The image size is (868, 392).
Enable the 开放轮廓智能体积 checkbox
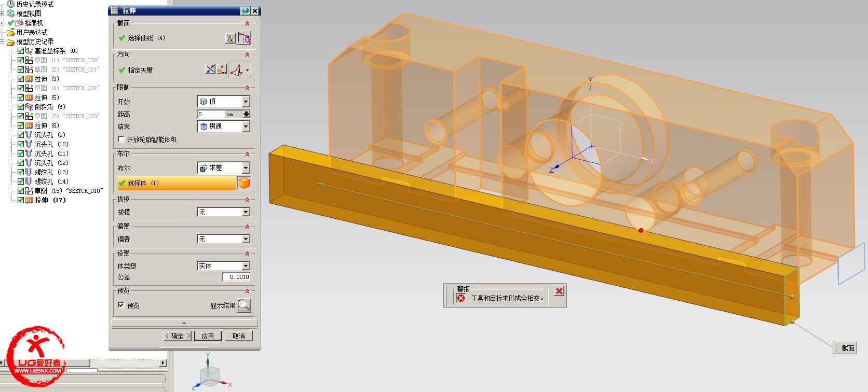121,139
